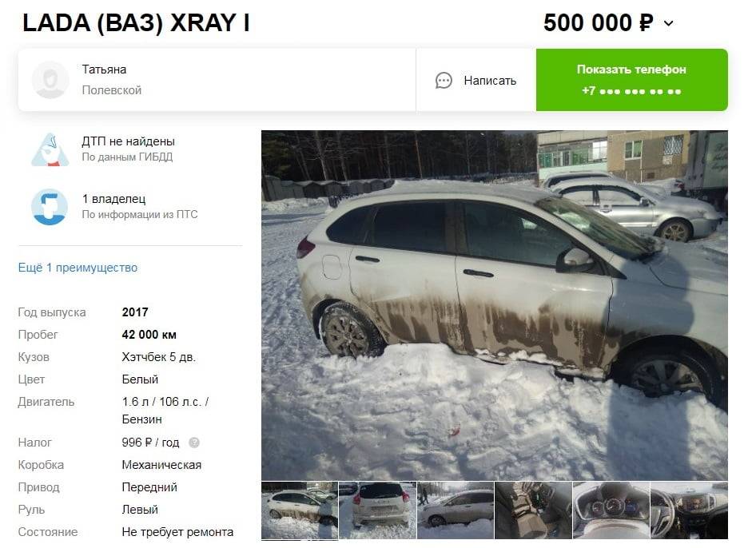The image size is (756, 548).
Task: Select the third thumbnail of car in snow
Action: tap(456, 510)
